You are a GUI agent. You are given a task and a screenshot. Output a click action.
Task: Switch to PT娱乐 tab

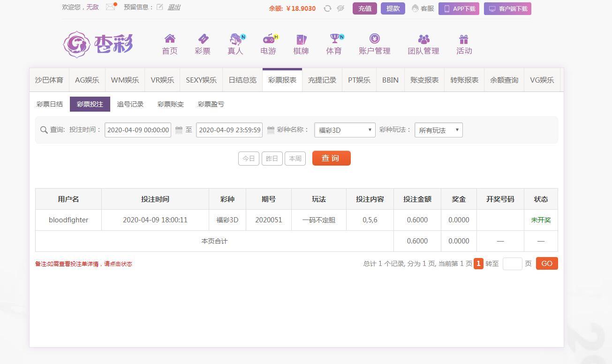(x=359, y=80)
